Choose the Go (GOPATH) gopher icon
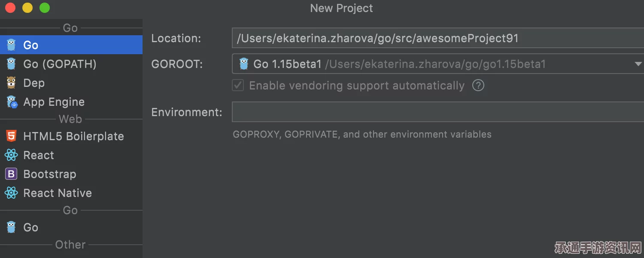The image size is (644, 258). click(11, 64)
